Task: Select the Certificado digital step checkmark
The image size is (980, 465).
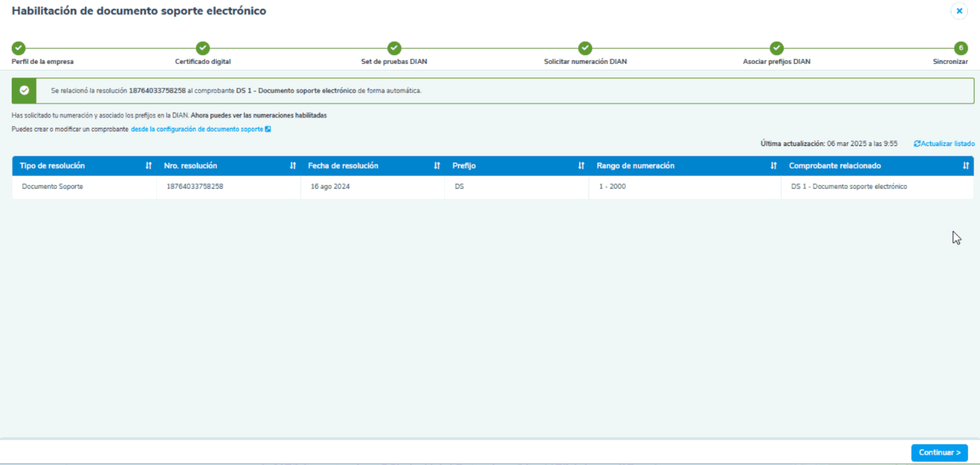Action: 203,48
